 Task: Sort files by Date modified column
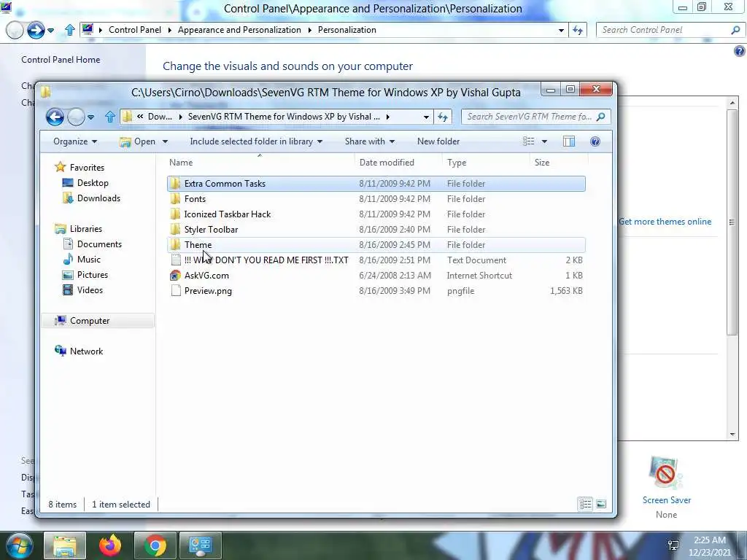(398, 163)
